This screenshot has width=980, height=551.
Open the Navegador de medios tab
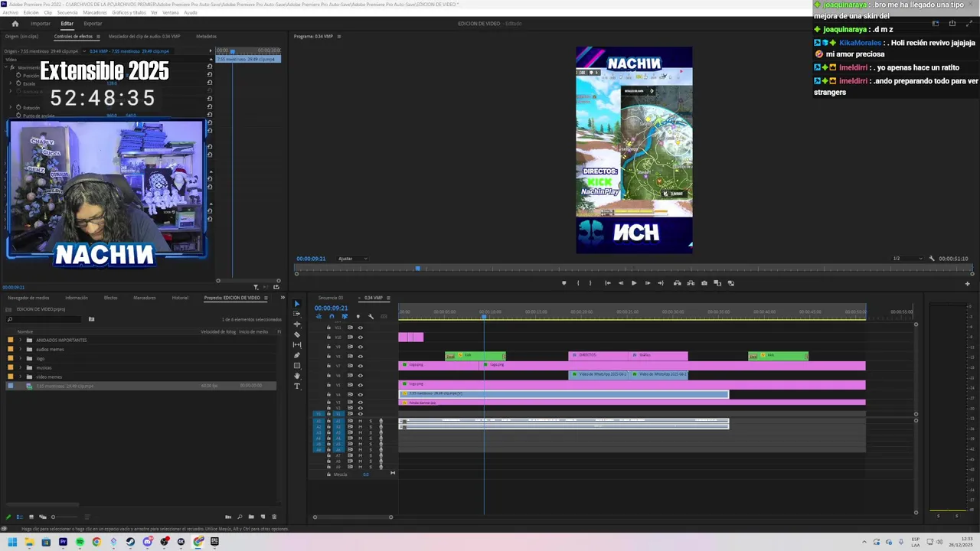28,298
